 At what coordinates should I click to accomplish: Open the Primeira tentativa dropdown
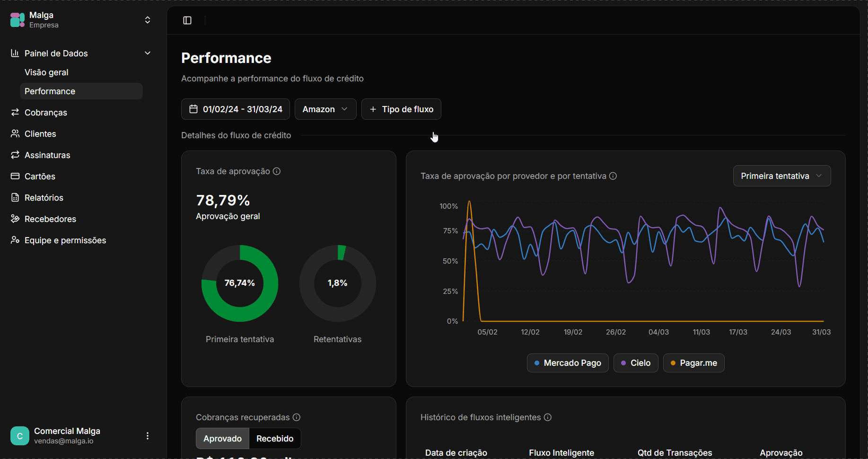(x=782, y=176)
